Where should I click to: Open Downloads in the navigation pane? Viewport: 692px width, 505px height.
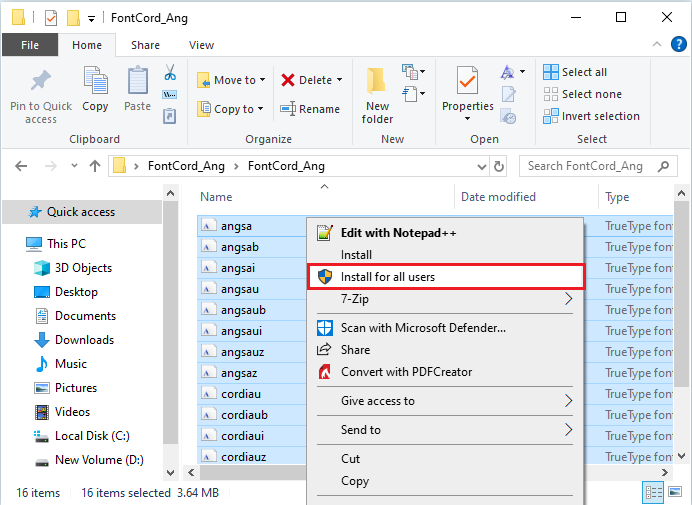tap(84, 340)
